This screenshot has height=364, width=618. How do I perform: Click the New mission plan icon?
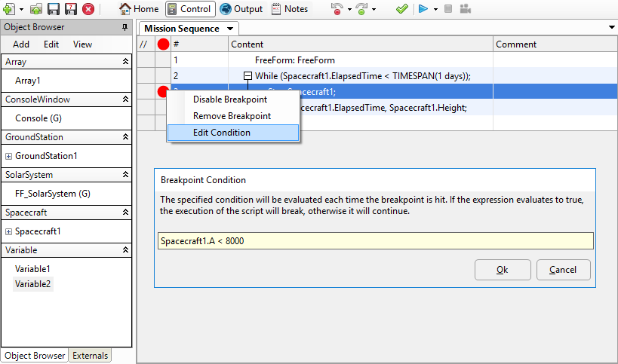(x=8, y=8)
